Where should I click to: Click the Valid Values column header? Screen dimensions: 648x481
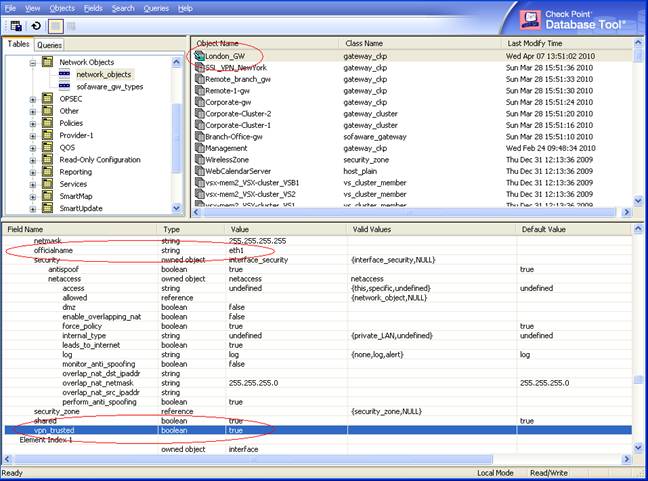click(x=431, y=229)
